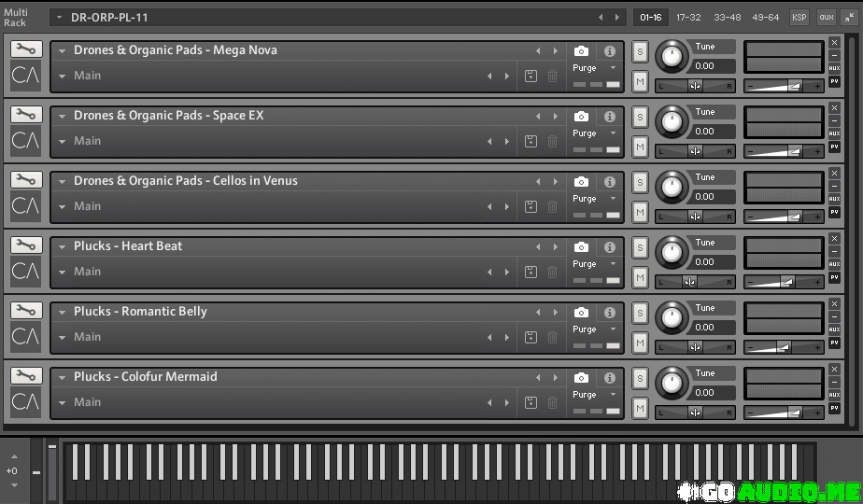
Task: Solo the Mega Nova instrument
Action: click(x=640, y=51)
